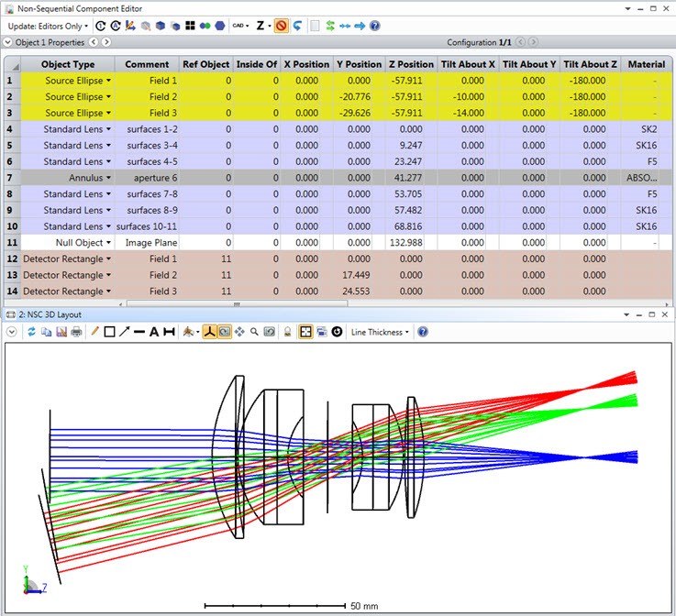Click the select-all corner cell of the table
Image resolution: width=676 pixels, height=616 pixels.
(x=12, y=64)
